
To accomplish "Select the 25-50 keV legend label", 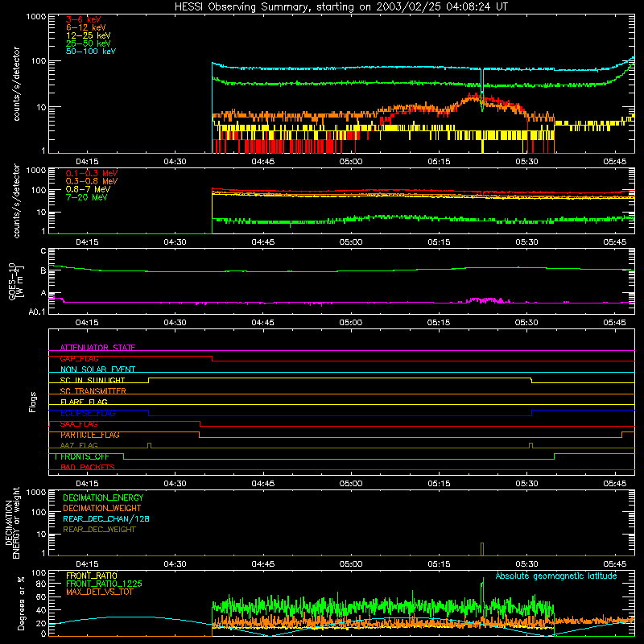I will [x=88, y=43].
